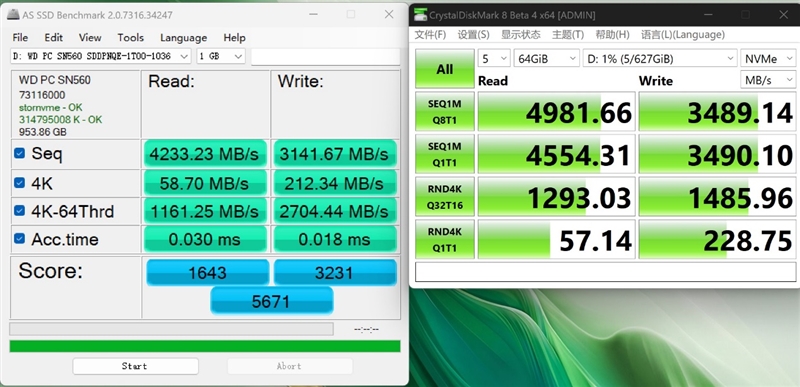Close the CrystalDiskMark window

[x=783, y=15]
